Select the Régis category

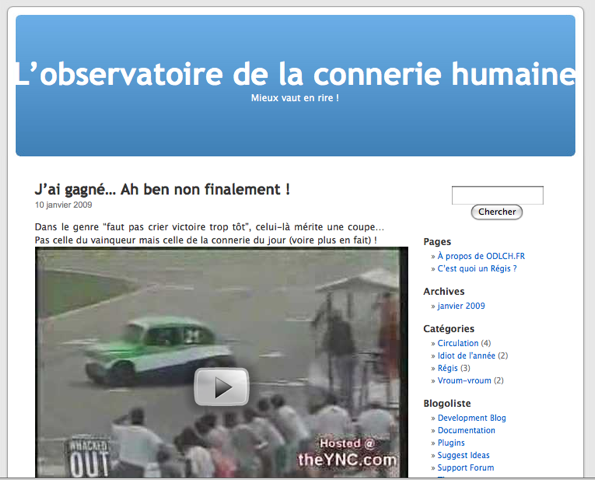[x=447, y=368]
